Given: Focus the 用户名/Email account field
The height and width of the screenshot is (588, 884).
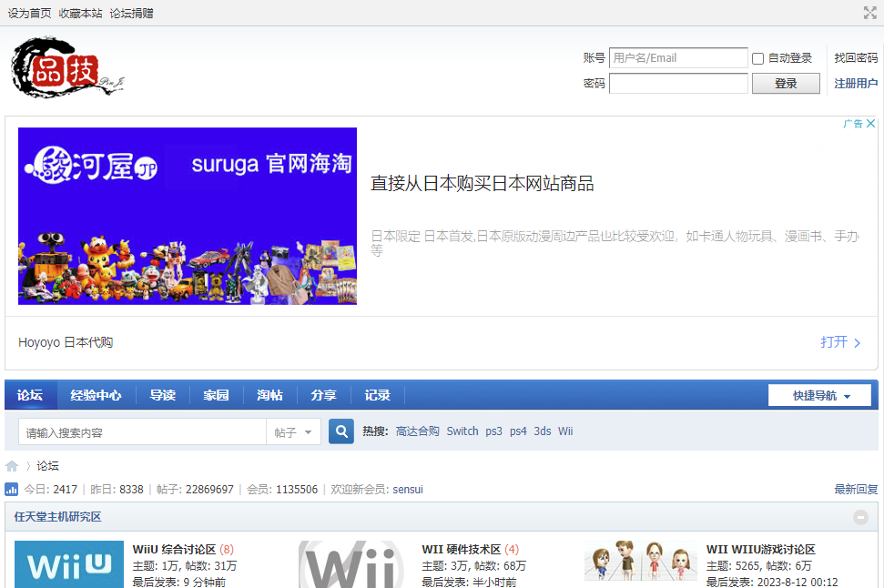Looking at the screenshot, I should pos(678,58).
